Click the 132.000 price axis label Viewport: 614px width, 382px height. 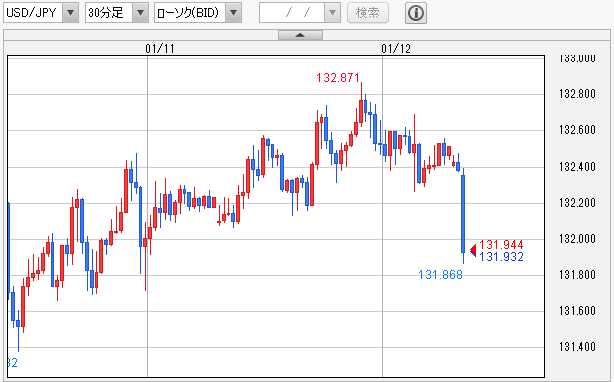tap(577, 239)
